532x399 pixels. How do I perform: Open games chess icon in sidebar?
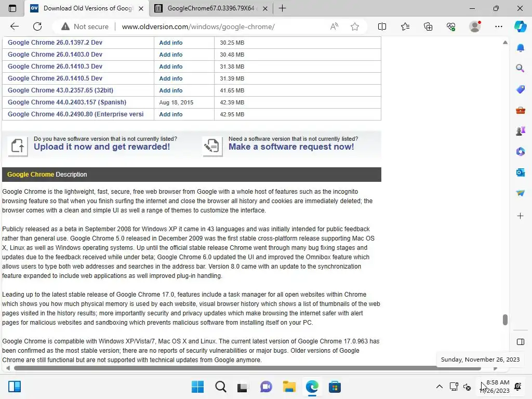521,130
